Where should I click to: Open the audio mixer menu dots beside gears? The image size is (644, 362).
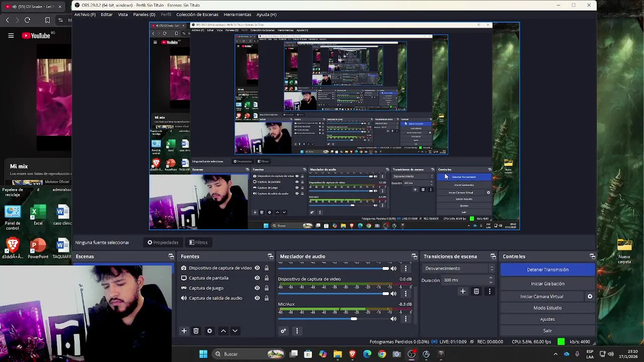297,331
